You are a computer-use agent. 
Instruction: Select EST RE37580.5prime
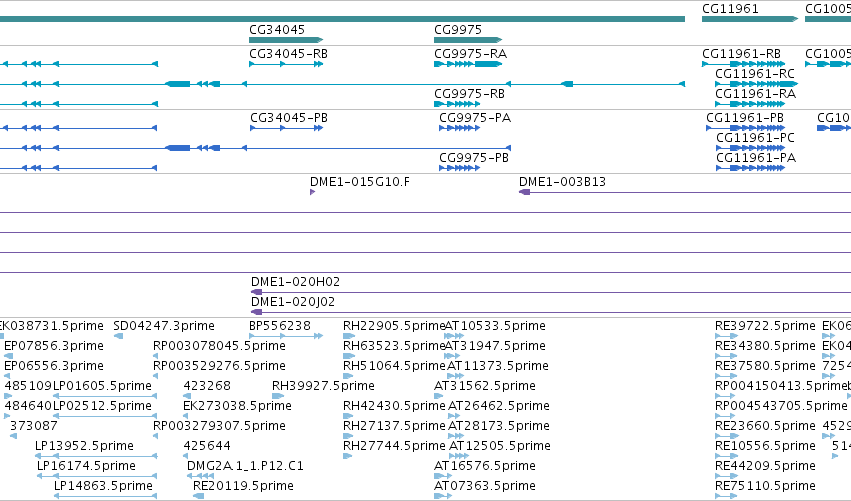[x=765, y=366]
